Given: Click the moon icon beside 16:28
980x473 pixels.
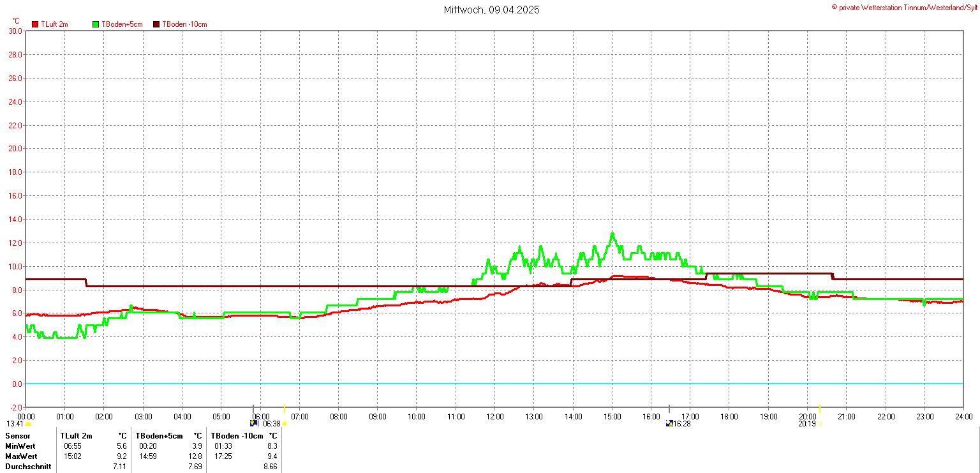Looking at the screenshot, I should pyautogui.click(x=669, y=423).
